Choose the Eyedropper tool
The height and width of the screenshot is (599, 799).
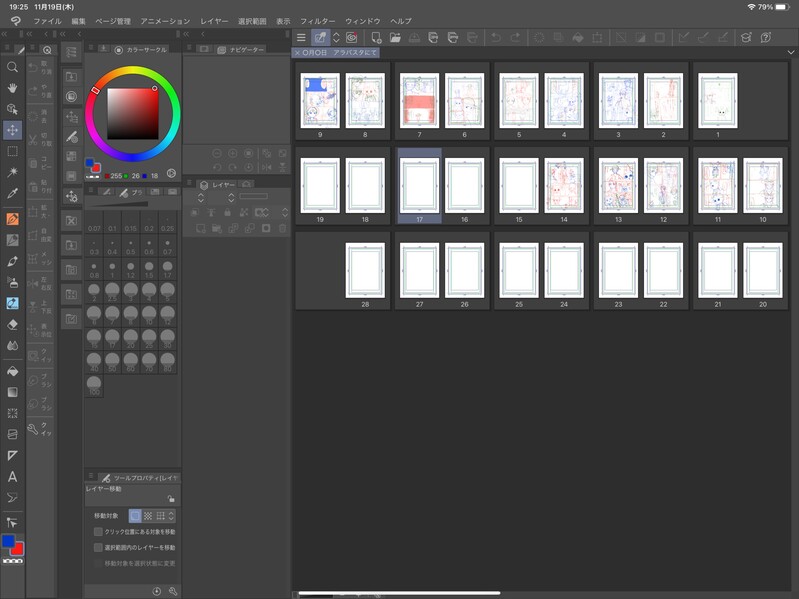[x=13, y=193]
